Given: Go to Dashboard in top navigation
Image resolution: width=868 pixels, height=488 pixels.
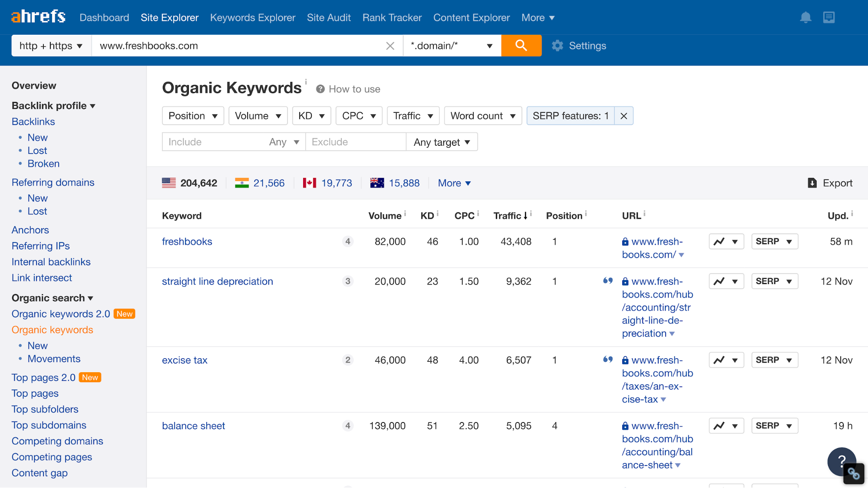Looking at the screenshot, I should [104, 17].
